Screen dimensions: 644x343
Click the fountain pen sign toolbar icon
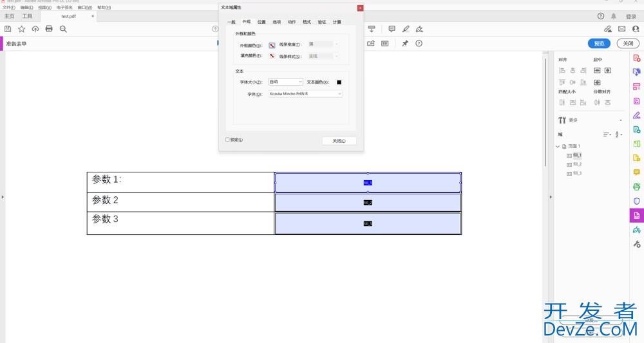point(419,29)
